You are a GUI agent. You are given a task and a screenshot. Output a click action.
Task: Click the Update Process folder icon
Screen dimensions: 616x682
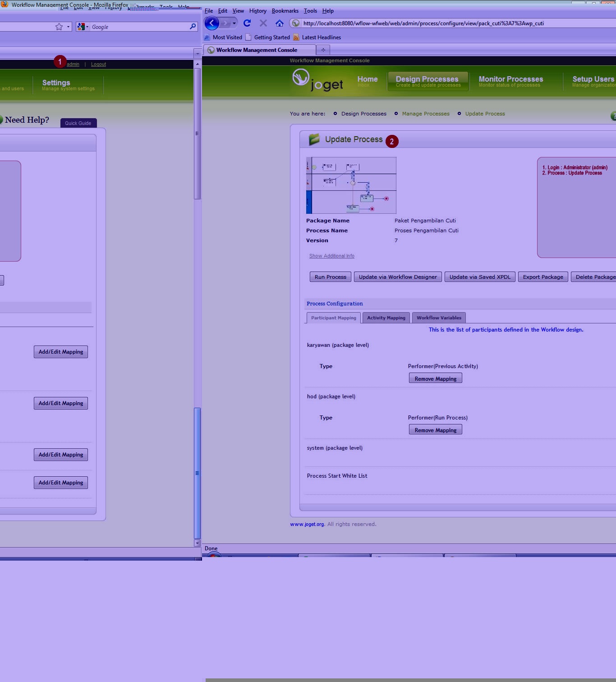tap(314, 139)
